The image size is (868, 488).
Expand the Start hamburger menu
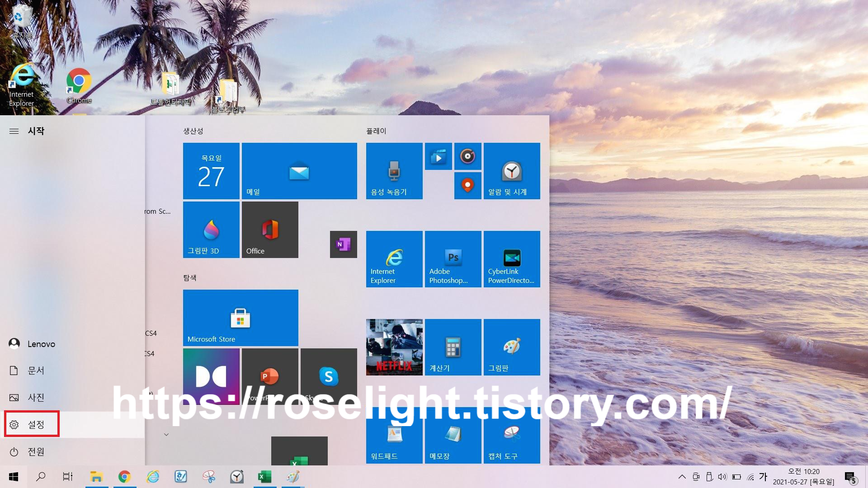[14, 131]
